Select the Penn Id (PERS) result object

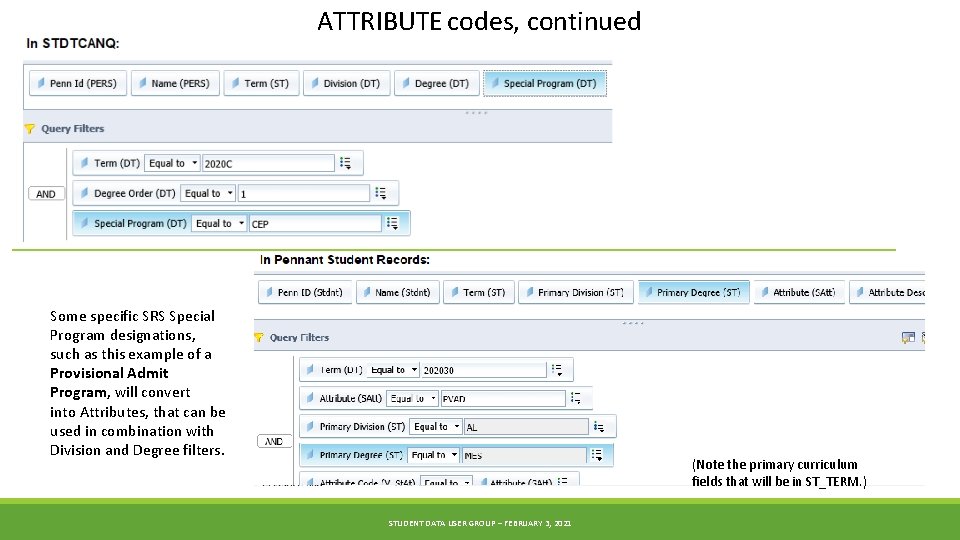point(78,83)
